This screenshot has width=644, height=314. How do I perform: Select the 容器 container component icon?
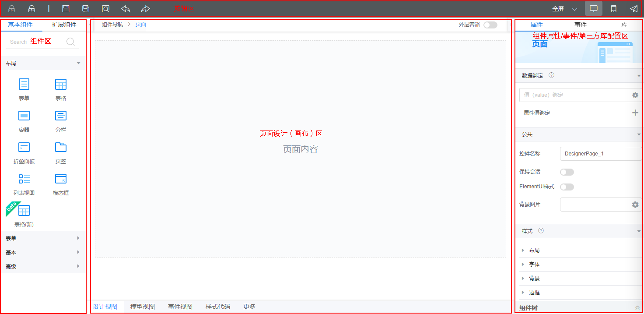[24, 116]
